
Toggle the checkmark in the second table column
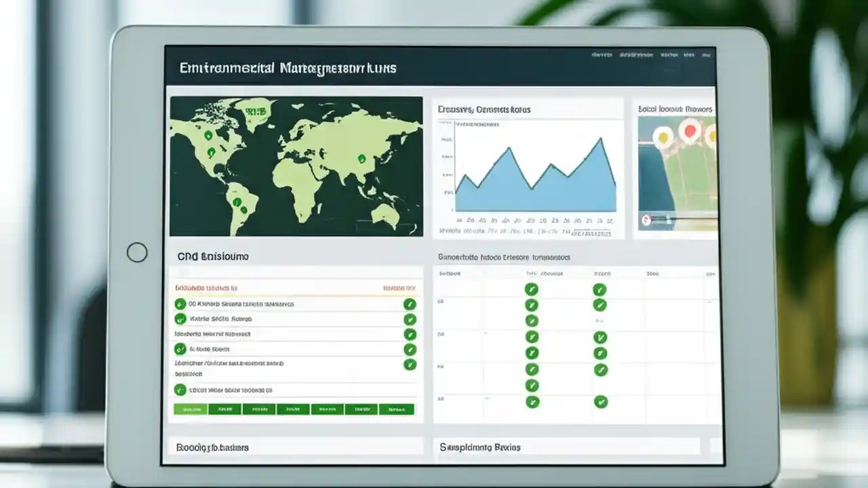click(x=599, y=289)
